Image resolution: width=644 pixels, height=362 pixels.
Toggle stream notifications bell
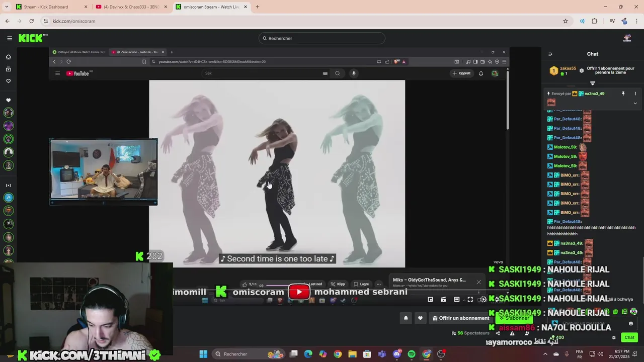pos(406,318)
